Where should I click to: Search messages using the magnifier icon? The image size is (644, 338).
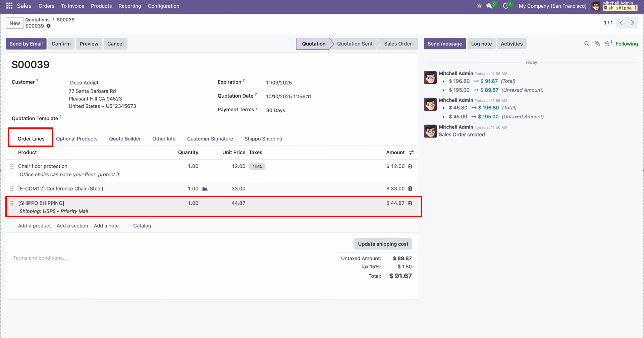(x=587, y=44)
